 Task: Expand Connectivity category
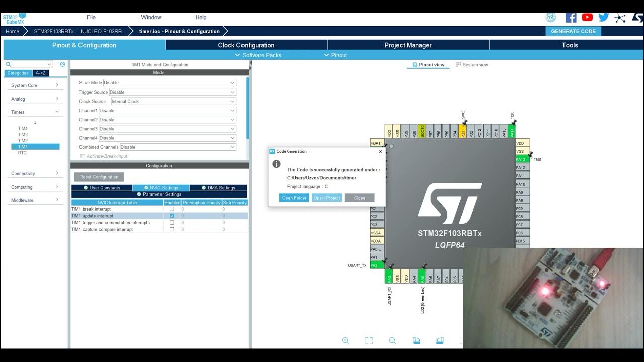coord(35,173)
